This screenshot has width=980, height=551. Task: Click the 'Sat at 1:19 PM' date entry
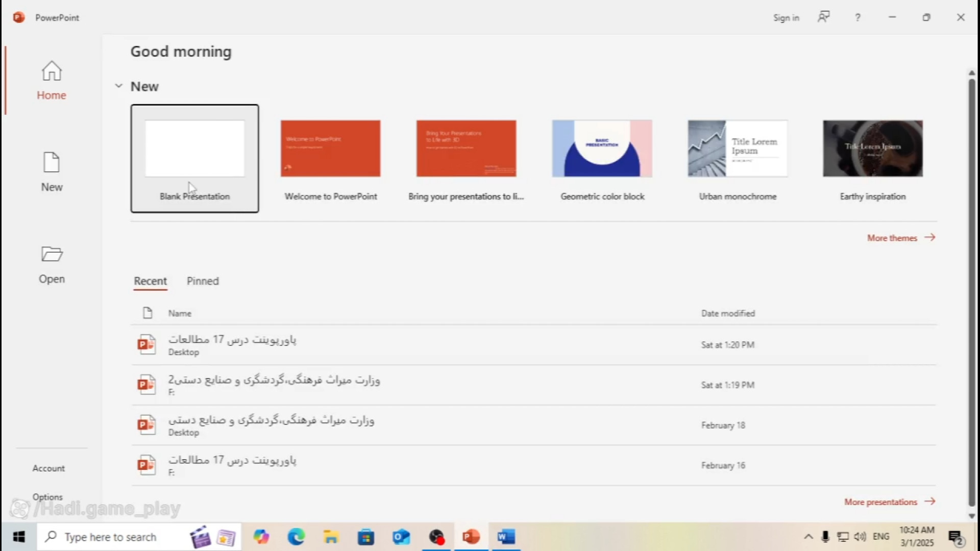pyautogui.click(x=727, y=385)
